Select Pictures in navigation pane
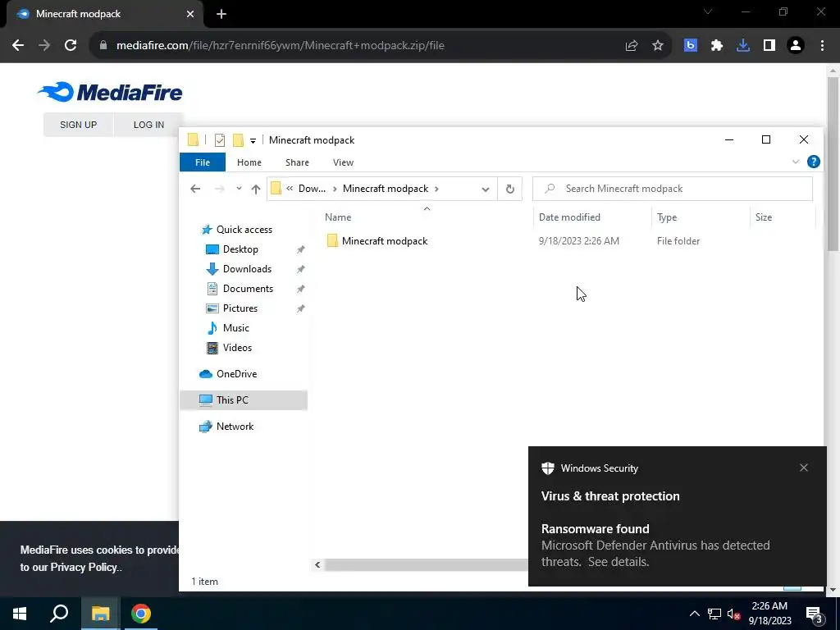 pos(240,308)
